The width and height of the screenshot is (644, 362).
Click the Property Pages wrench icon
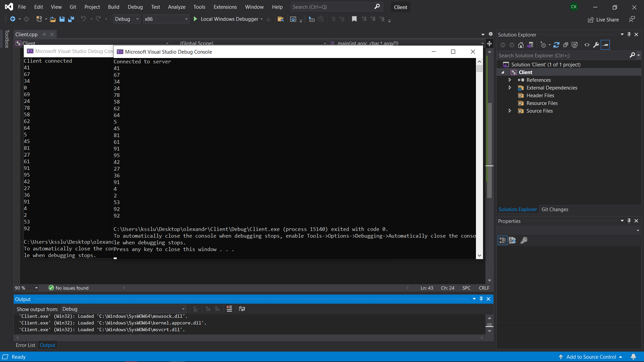[524, 240]
